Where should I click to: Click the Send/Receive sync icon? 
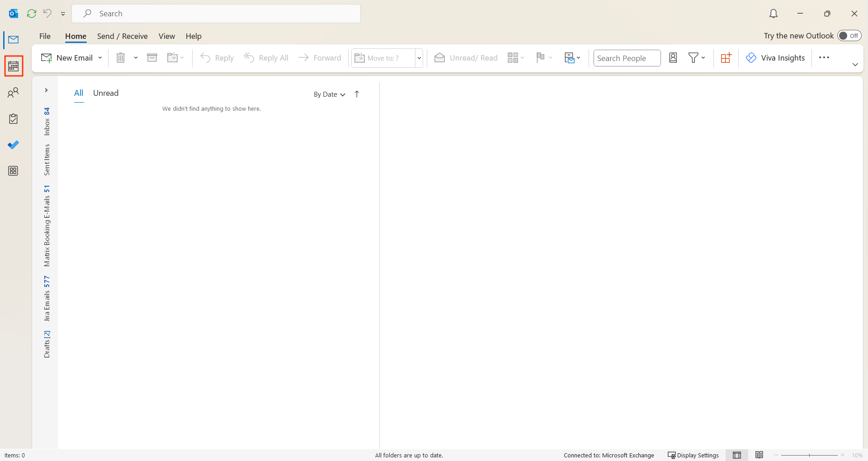tap(32, 14)
